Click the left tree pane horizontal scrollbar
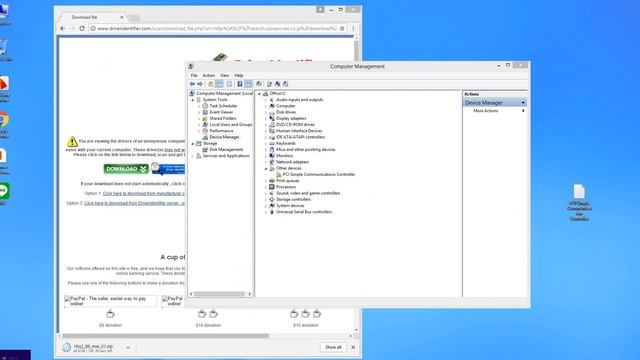Viewport: 640px width, 360px height. (x=219, y=294)
